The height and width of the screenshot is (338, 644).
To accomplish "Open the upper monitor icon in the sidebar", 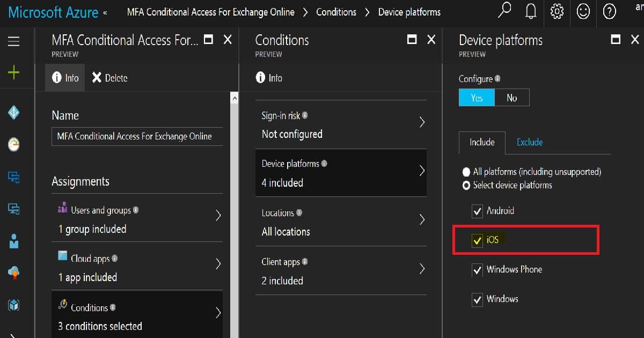I will [14, 177].
